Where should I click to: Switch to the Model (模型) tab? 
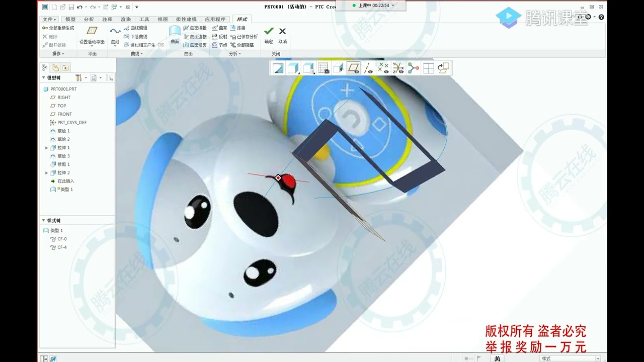70,19
